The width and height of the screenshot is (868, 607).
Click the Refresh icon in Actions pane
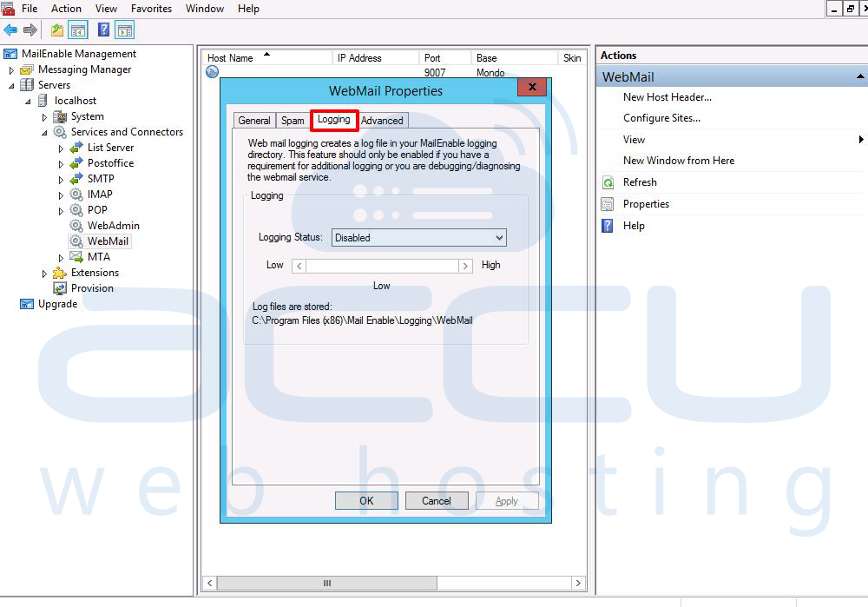tap(608, 182)
